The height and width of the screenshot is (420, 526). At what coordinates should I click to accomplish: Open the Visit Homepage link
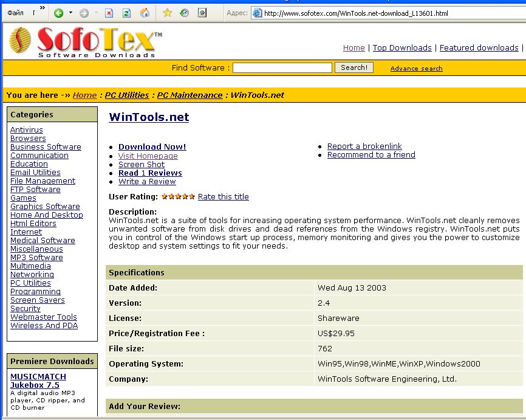(x=148, y=156)
